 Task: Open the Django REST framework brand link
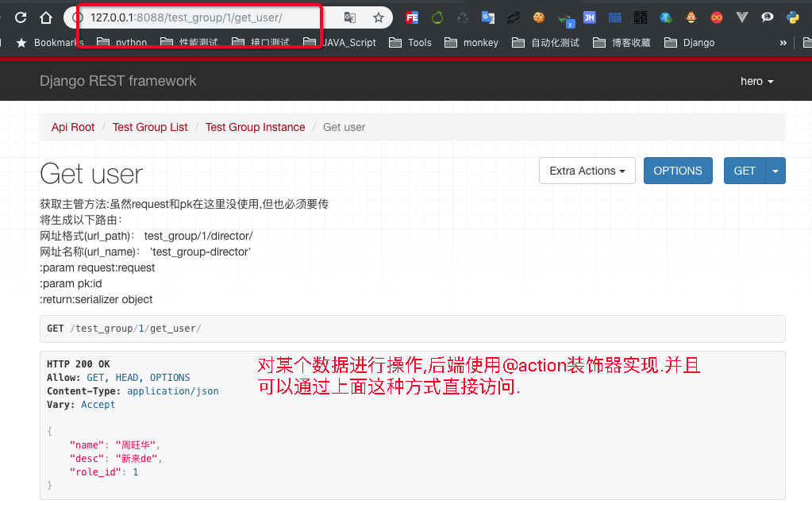(x=117, y=81)
